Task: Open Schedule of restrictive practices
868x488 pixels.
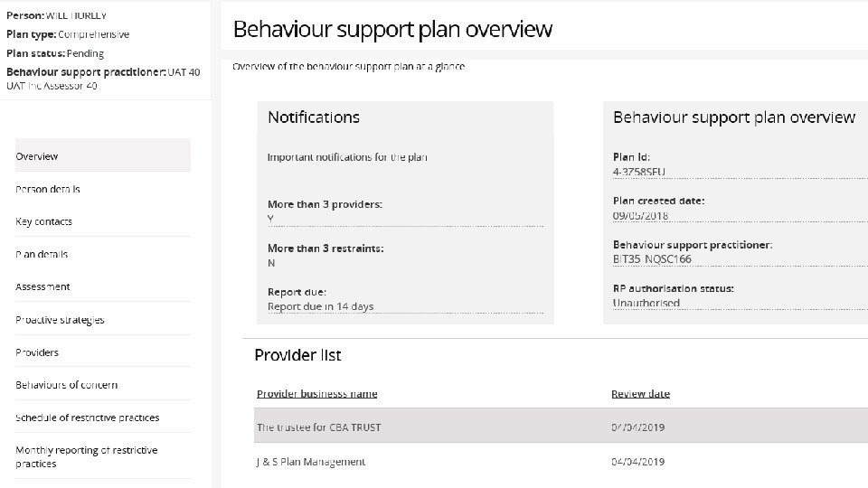Action: click(x=87, y=418)
